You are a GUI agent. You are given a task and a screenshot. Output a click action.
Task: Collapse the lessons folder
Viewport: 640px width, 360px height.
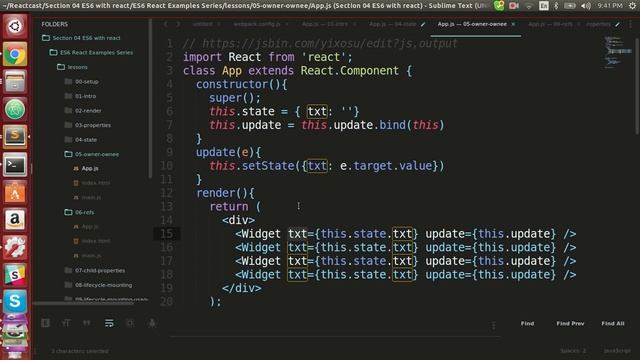pos(61,67)
